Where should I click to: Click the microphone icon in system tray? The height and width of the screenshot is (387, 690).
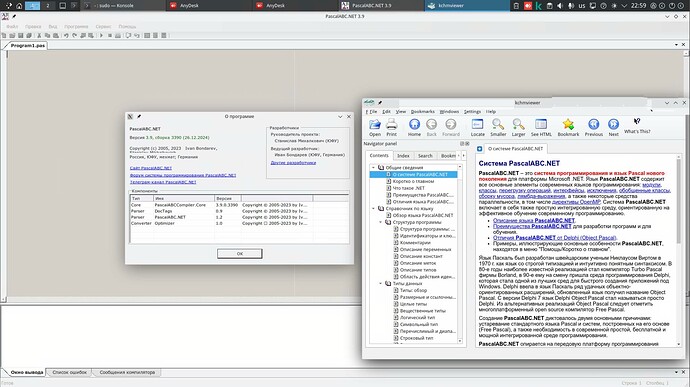coord(571,6)
